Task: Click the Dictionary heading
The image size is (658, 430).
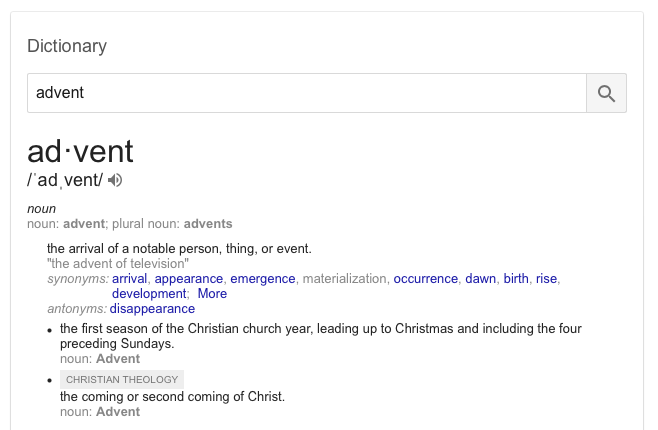Action: [x=67, y=46]
